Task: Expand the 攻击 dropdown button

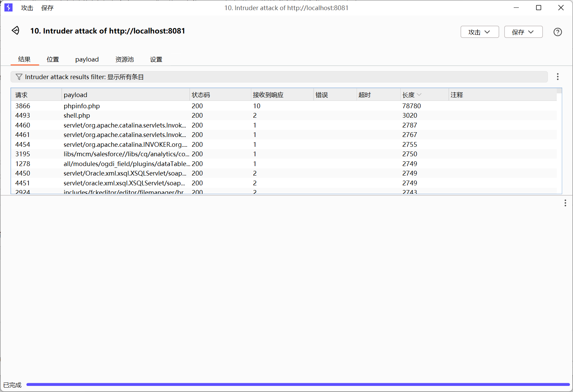Action: (x=480, y=32)
